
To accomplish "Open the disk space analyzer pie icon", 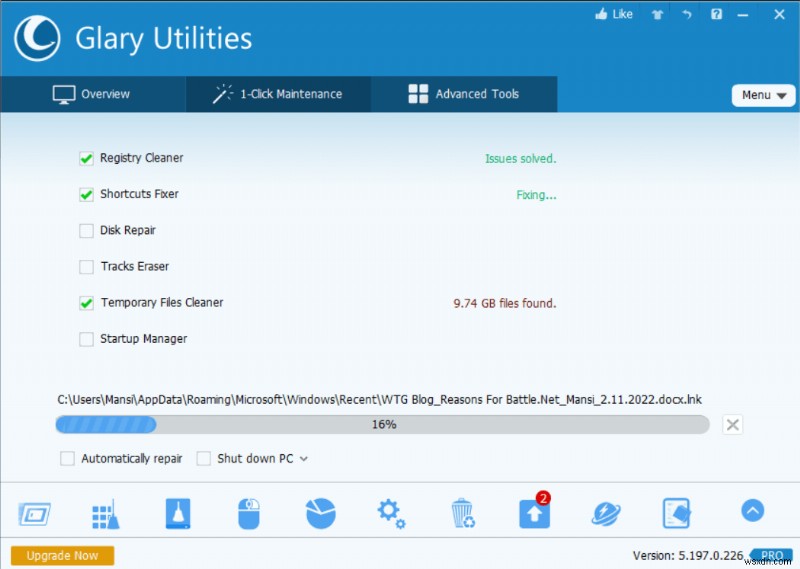I will click(x=320, y=513).
